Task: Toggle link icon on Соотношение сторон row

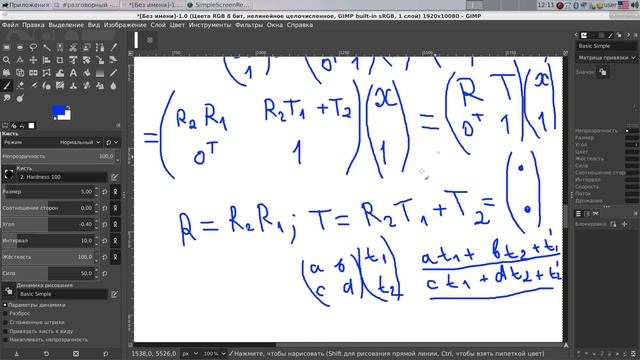Action: [x=115, y=208]
